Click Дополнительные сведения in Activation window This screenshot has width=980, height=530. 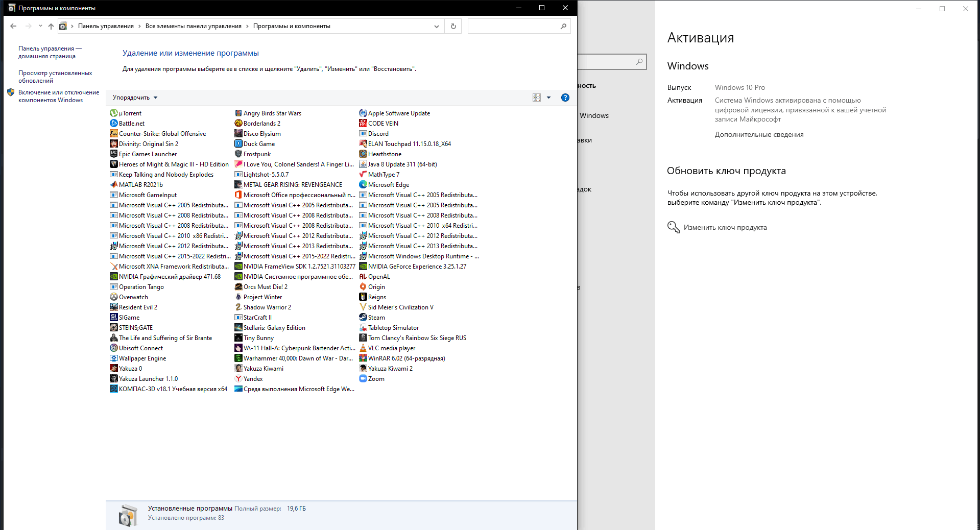tap(759, 135)
